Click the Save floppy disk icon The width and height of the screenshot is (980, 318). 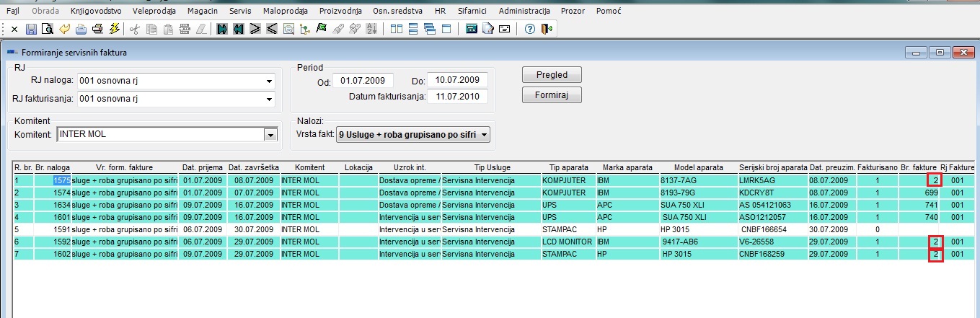coord(31,30)
